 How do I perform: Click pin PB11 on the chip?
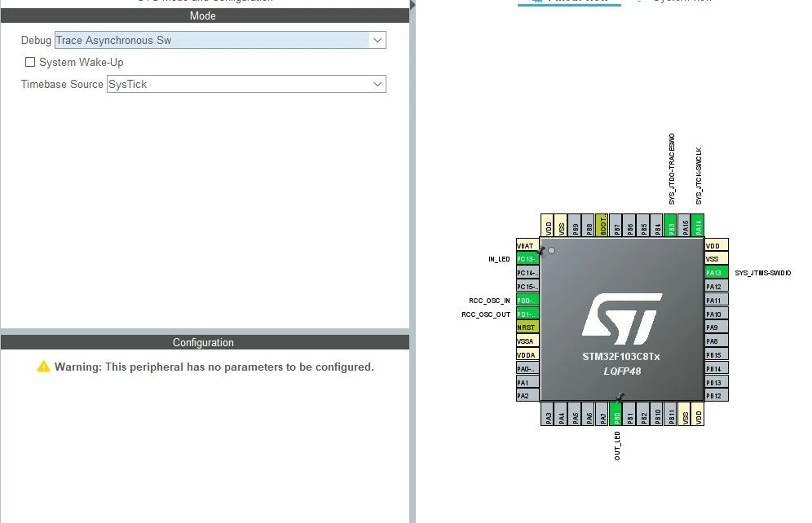tap(671, 415)
